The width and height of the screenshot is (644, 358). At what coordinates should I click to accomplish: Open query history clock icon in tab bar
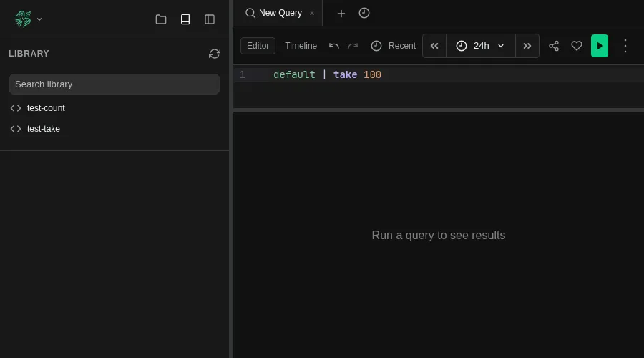(x=364, y=13)
